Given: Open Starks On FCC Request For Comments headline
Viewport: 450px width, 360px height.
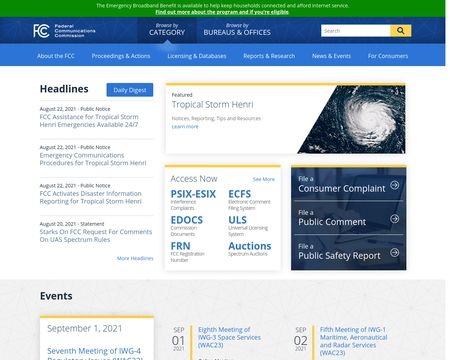Looking at the screenshot, I should tap(96, 236).
